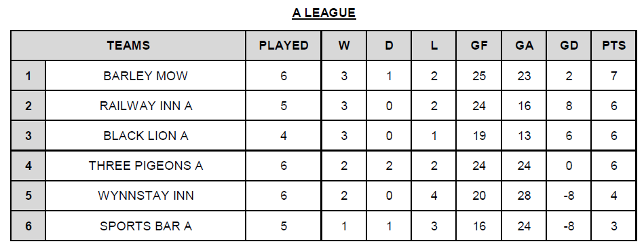Select the RAILWAY INN A team cell
Image resolution: width=644 pixels, height=246 pixels.
(x=145, y=106)
